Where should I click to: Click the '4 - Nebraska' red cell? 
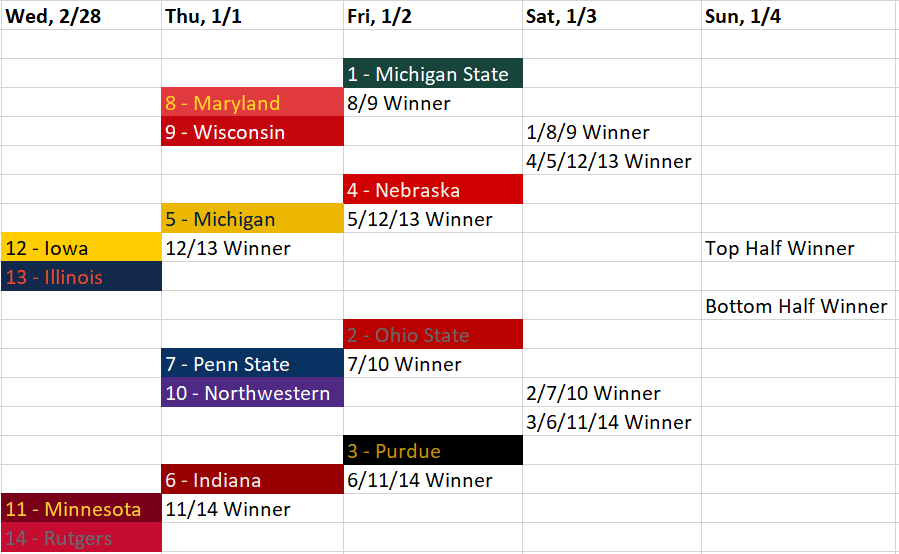[432, 190]
